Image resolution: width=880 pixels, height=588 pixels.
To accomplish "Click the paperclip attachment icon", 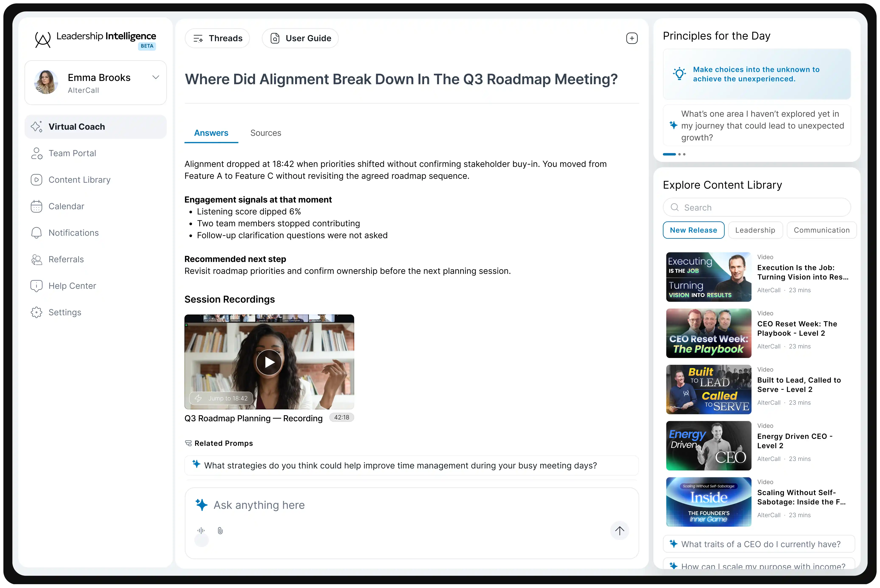I will point(220,530).
